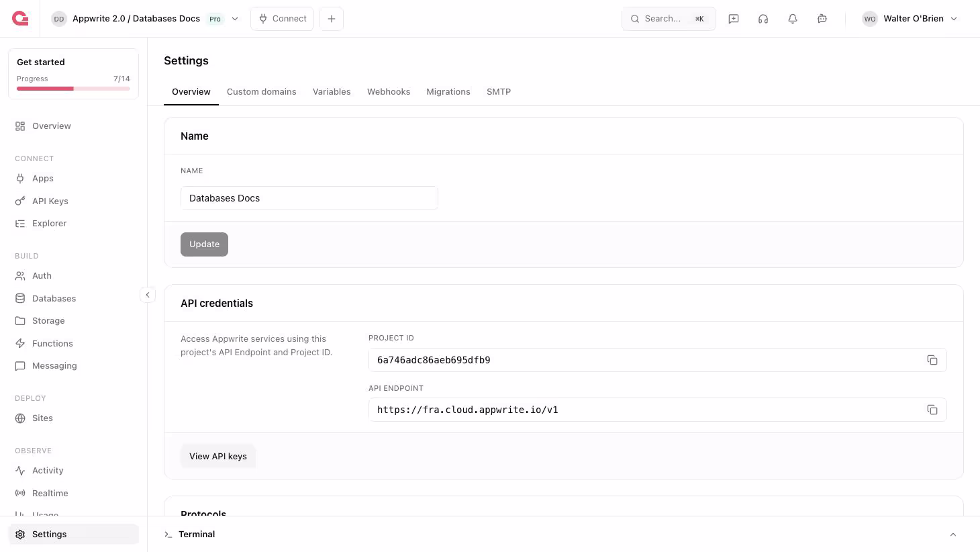The image size is (980, 552).
Task: Open notifications bell icon
Action: (793, 19)
